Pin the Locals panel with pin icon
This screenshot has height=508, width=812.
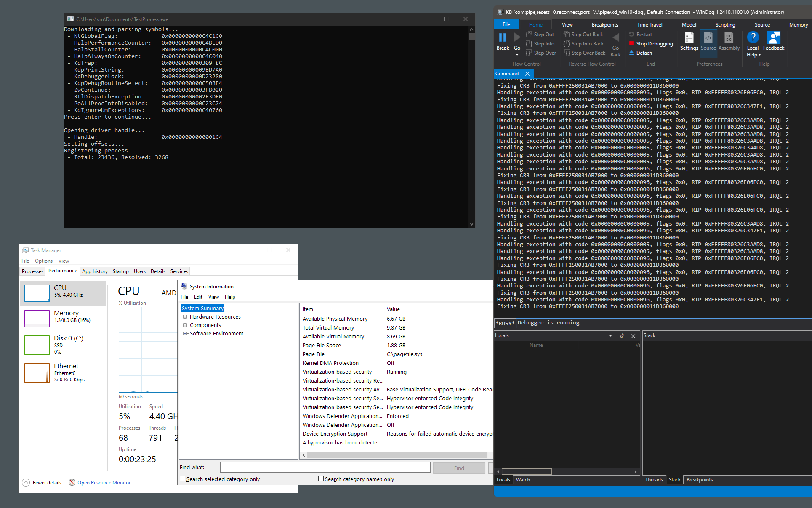click(x=621, y=336)
